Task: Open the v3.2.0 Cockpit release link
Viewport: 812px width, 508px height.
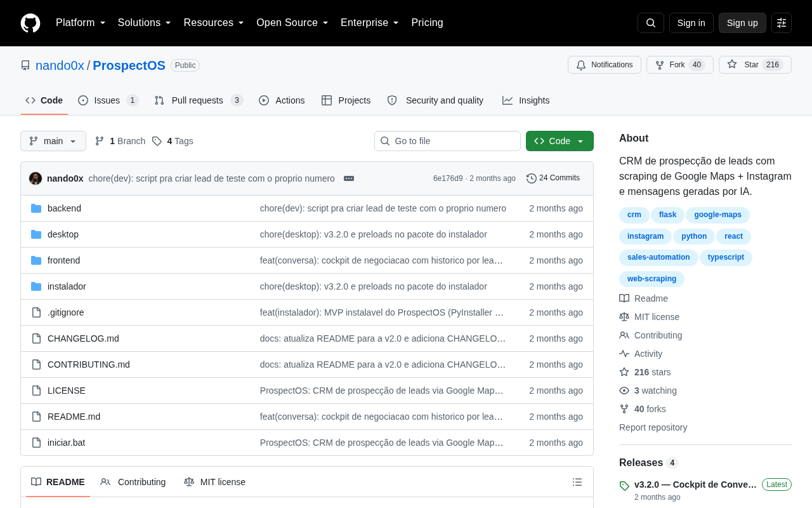Action: point(695,485)
